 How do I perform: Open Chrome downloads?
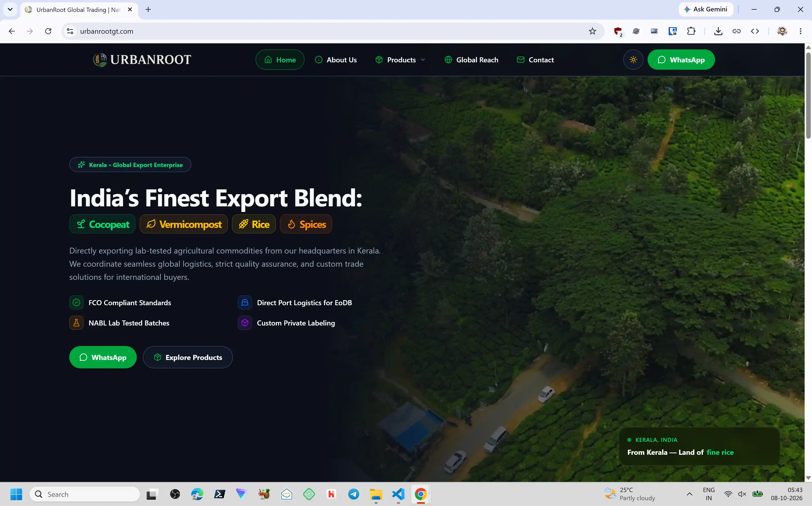pyautogui.click(x=718, y=31)
